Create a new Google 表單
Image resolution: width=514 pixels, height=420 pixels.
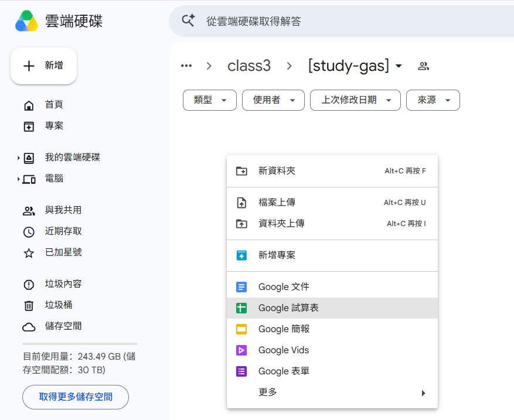pos(332,371)
